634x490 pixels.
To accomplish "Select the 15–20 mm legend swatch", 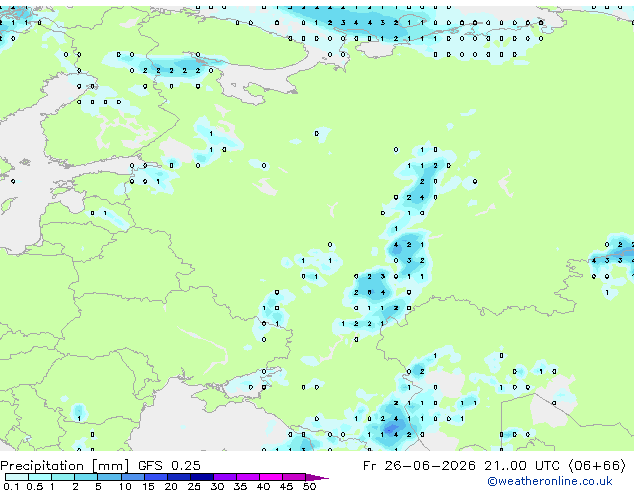I will (156, 477).
